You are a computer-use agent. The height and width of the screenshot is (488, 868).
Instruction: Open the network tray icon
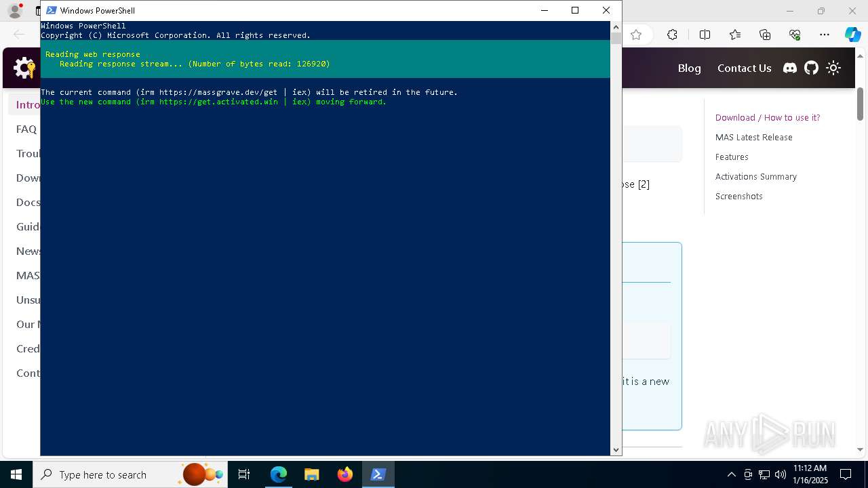(x=764, y=474)
